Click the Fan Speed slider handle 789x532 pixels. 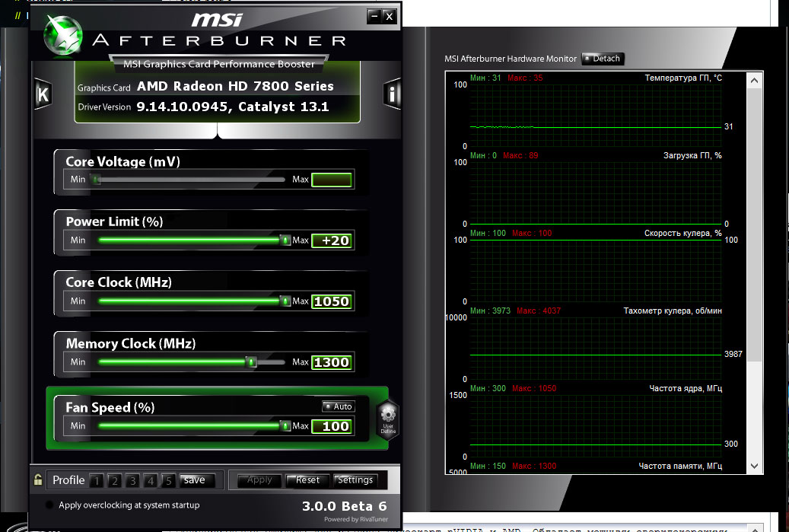tap(285, 425)
